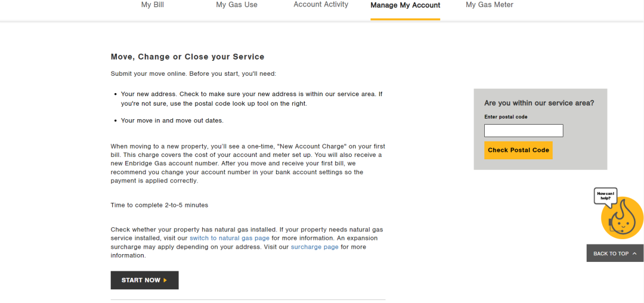This screenshot has width=644, height=303.
Task: Open the My Gas Meter tab
Action: tap(489, 5)
